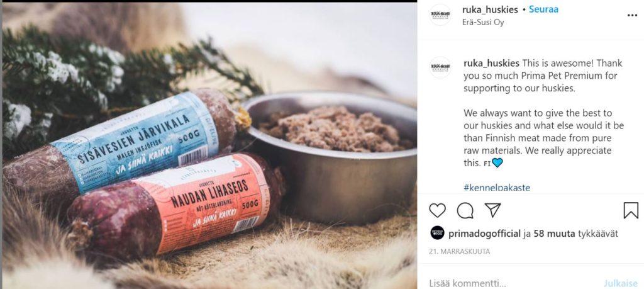Click the ruka_huskies profile avatar in header
Screen dimensions: 644x289
coord(440,15)
